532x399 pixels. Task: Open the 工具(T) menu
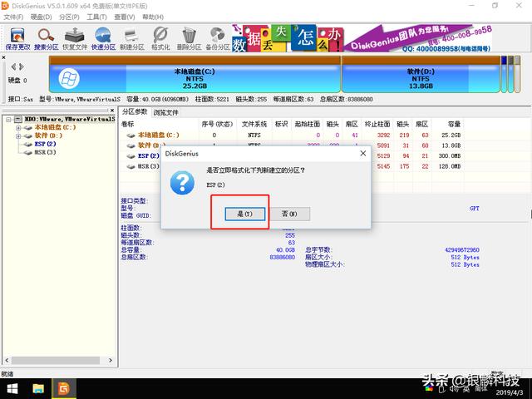click(96, 17)
